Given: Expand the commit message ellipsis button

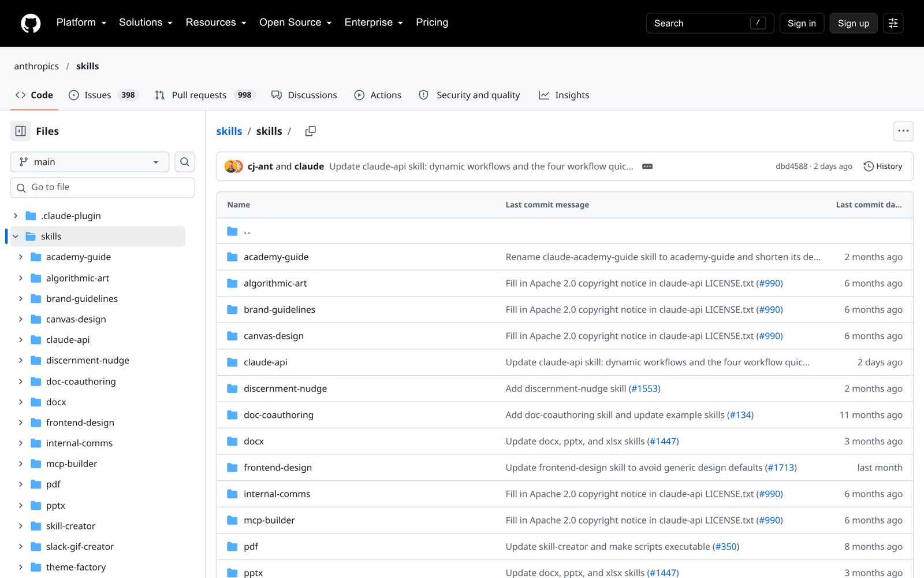Looking at the screenshot, I should [647, 166].
